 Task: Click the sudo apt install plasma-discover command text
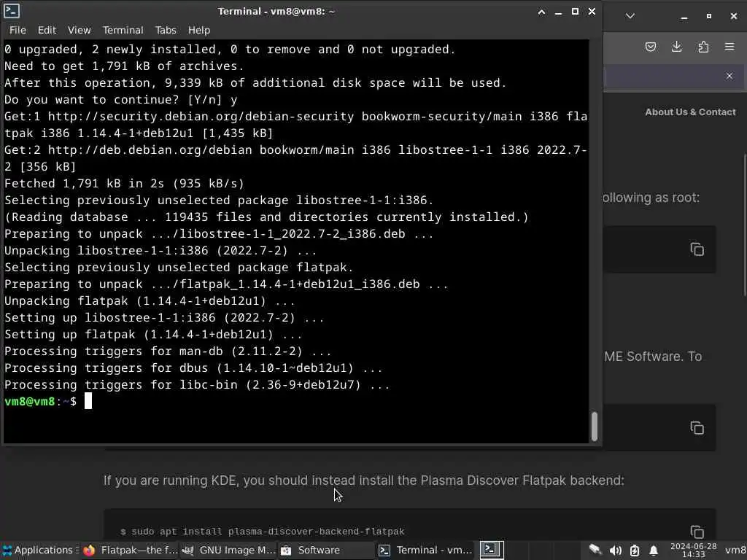pos(263,532)
